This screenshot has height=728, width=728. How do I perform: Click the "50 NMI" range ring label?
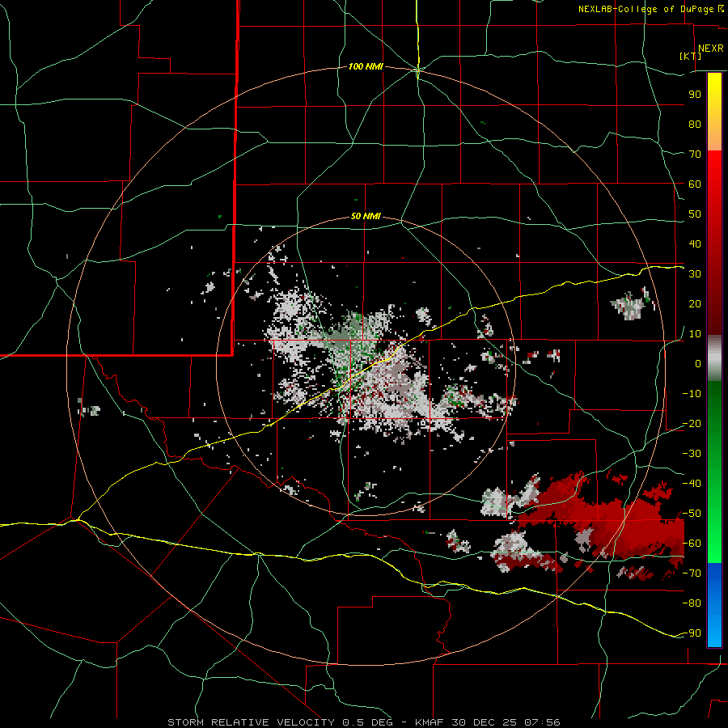tap(366, 216)
